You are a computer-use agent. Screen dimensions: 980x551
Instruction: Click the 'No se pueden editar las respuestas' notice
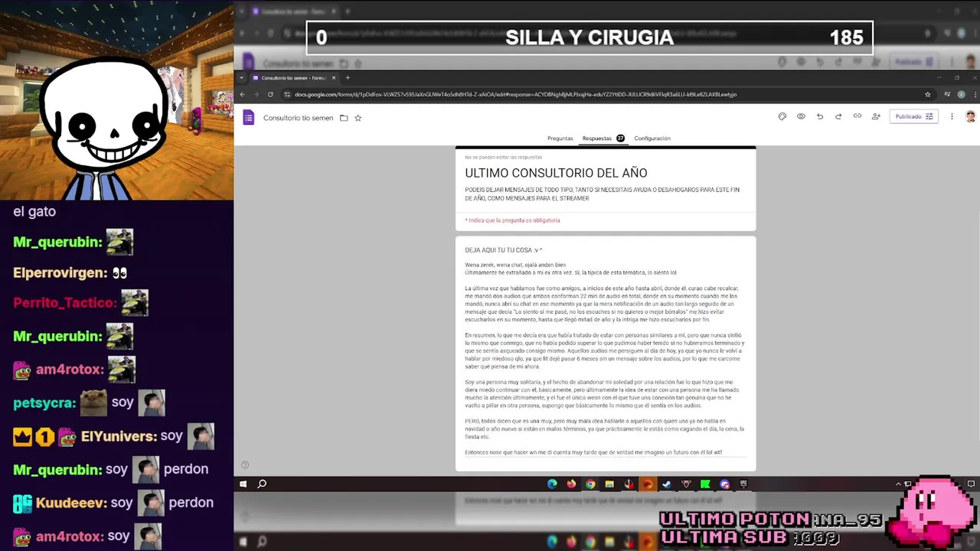(x=503, y=157)
